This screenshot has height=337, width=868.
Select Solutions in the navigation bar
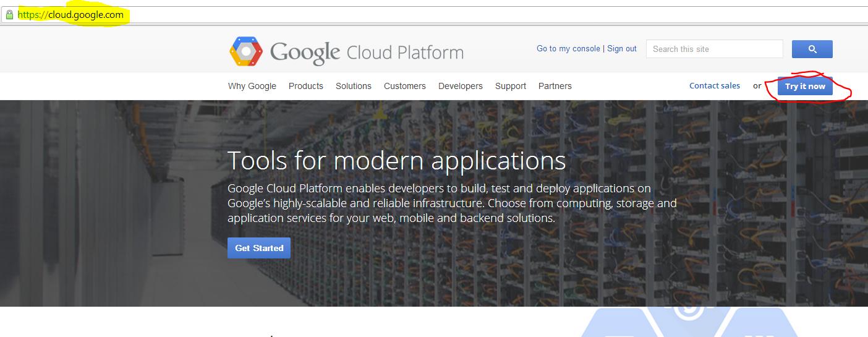[x=354, y=86]
